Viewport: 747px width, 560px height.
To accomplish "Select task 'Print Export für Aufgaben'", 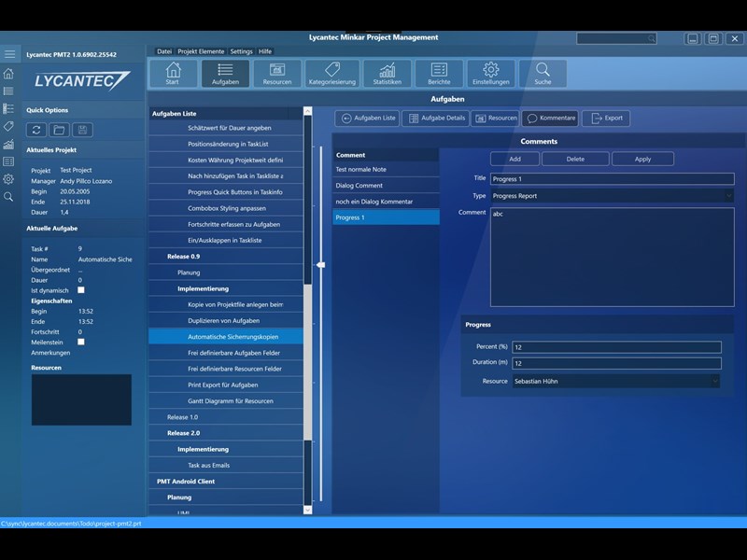I will (226, 385).
